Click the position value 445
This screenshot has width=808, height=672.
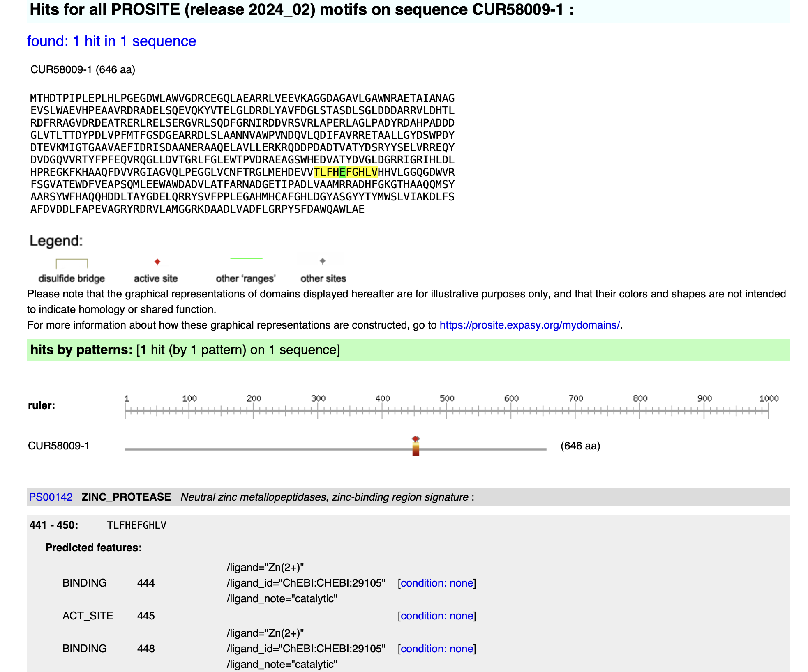pyautogui.click(x=146, y=616)
